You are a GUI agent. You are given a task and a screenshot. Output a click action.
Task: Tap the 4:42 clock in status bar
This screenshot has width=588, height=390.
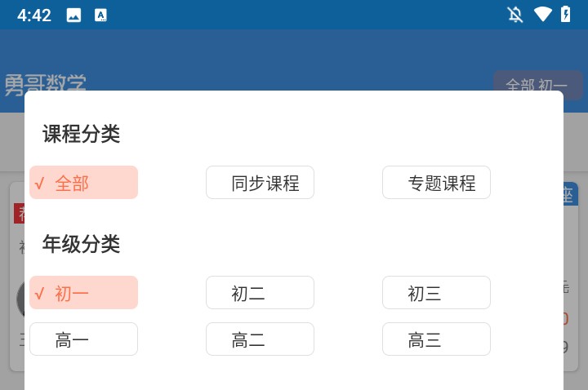[34, 15]
